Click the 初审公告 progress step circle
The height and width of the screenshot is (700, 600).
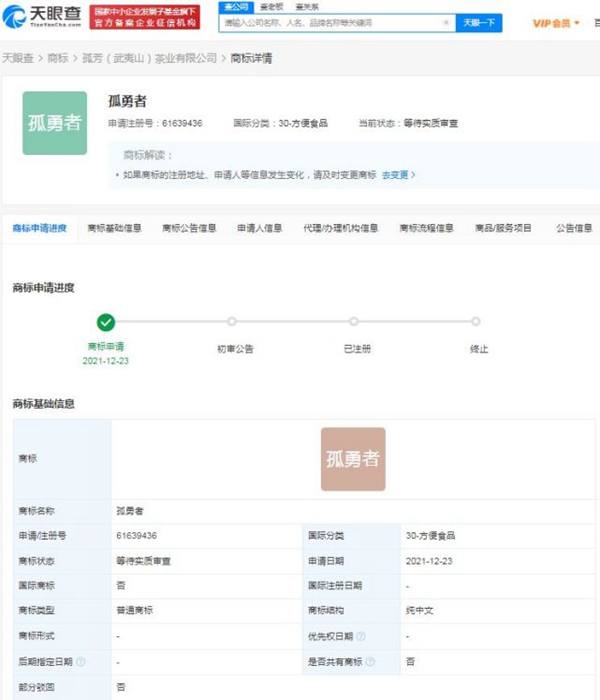pyautogui.click(x=232, y=322)
